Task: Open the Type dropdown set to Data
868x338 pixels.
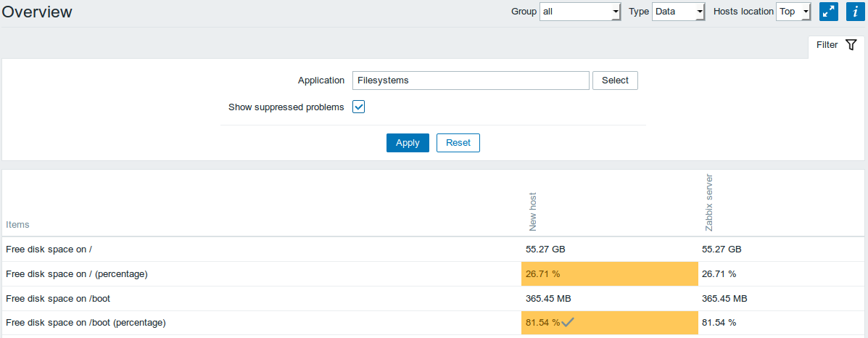Action: tap(678, 11)
